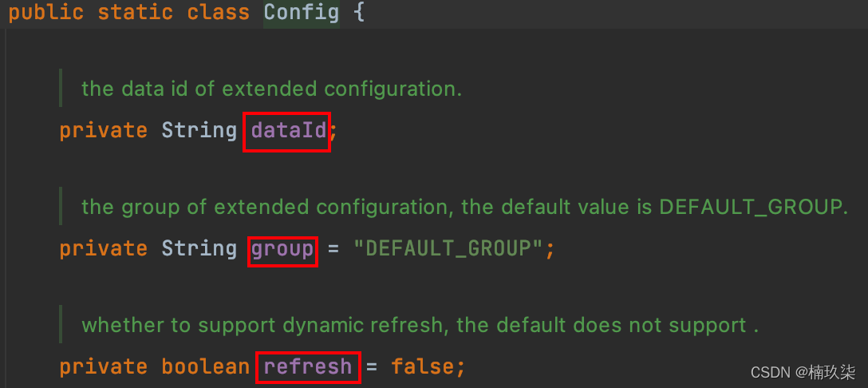868x388 pixels.
Task: Select the group field name
Action: [282, 249]
